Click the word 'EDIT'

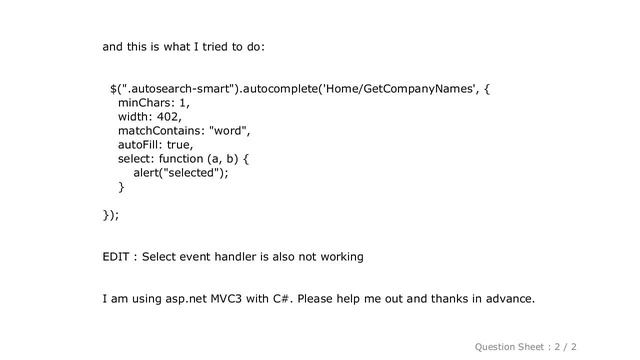pyautogui.click(x=116, y=257)
